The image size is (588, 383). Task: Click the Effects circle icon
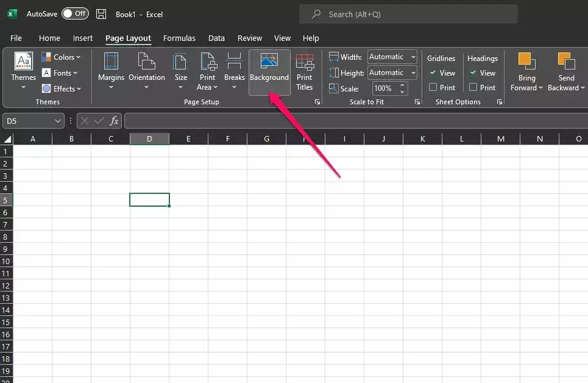click(x=46, y=88)
